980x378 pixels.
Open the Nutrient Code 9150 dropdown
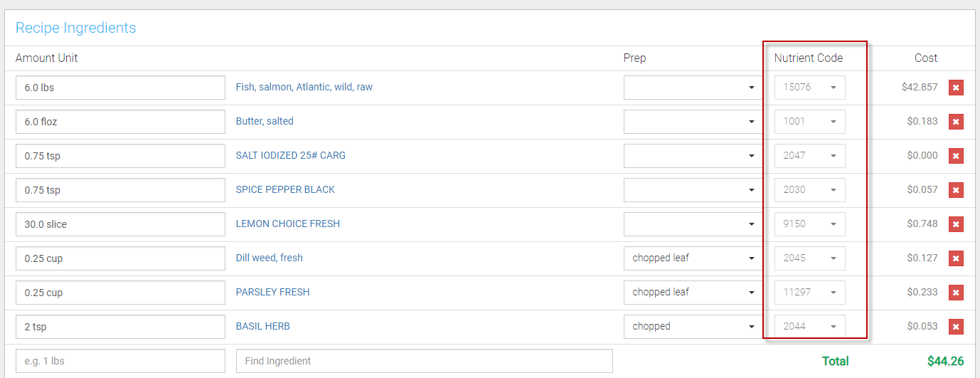pos(809,224)
